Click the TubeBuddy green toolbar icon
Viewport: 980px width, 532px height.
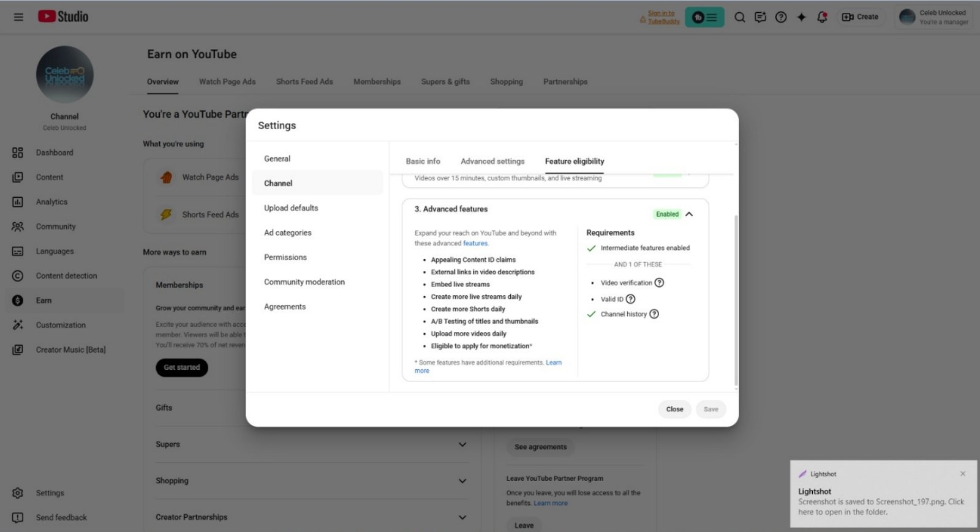(704, 17)
